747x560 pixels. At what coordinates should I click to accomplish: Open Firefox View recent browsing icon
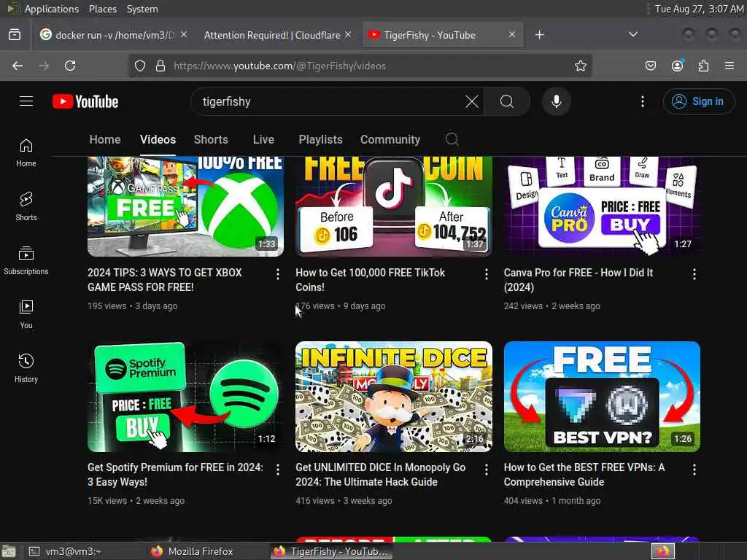click(15, 35)
